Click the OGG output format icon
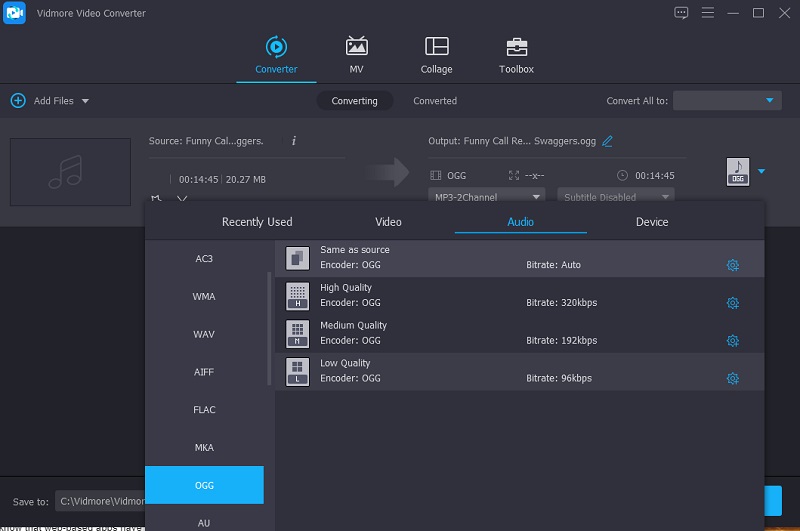Image resolution: width=800 pixels, height=531 pixels. pyautogui.click(x=737, y=172)
